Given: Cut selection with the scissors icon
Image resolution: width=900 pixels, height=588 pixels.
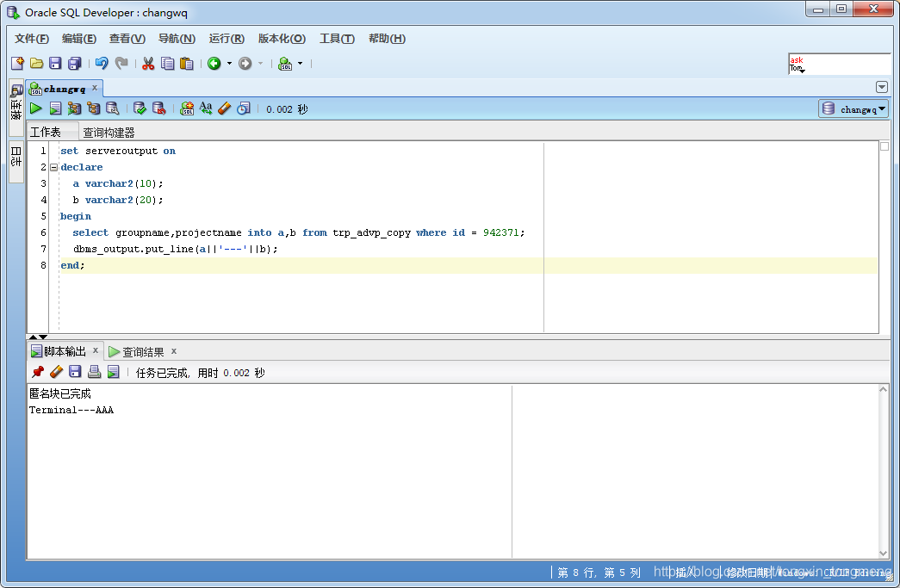Looking at the screenshot, I should click(x=148, y=63).
